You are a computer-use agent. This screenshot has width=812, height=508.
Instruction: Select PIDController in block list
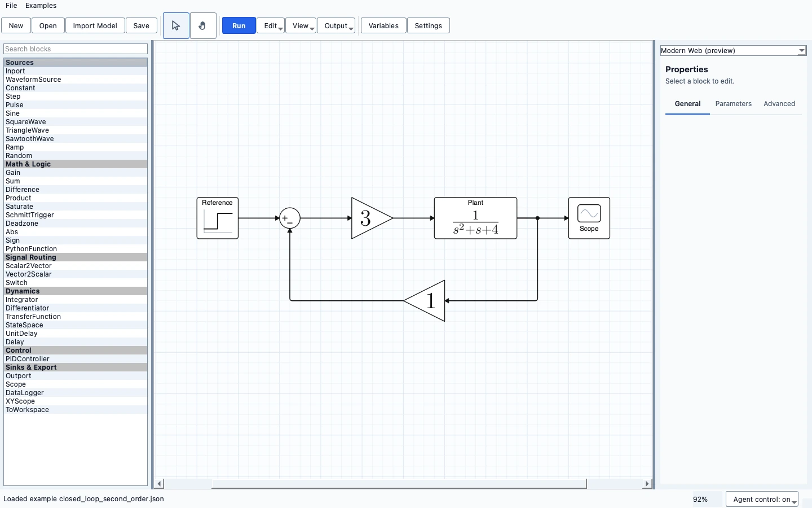pyautogui.click(x=76, y=359)
